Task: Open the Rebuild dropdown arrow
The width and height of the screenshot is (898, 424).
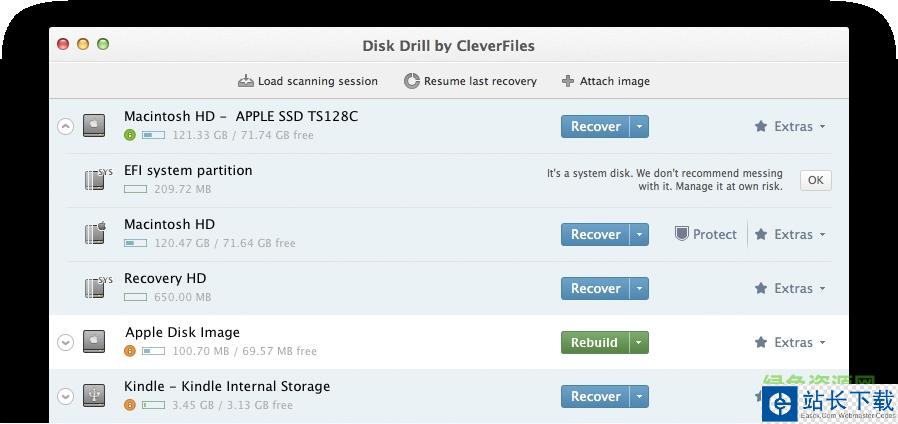Action: pyautogui.click(x=640, y=342)
